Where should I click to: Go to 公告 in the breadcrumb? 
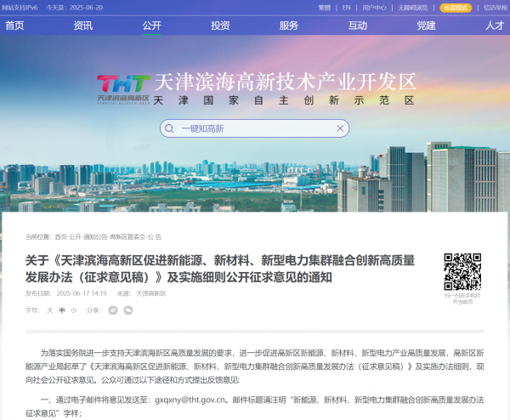(155, 237)
